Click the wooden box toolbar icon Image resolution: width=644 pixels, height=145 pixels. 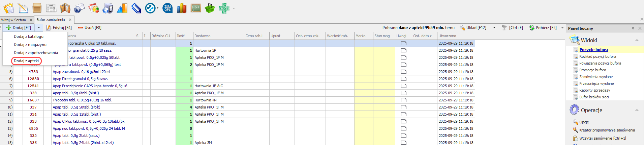tap(37, 8)
